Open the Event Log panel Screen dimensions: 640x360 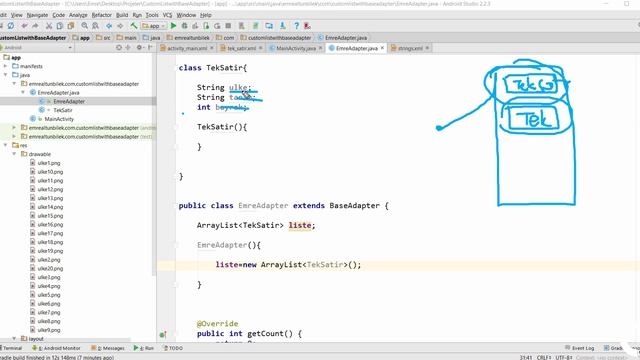point(580,348)
